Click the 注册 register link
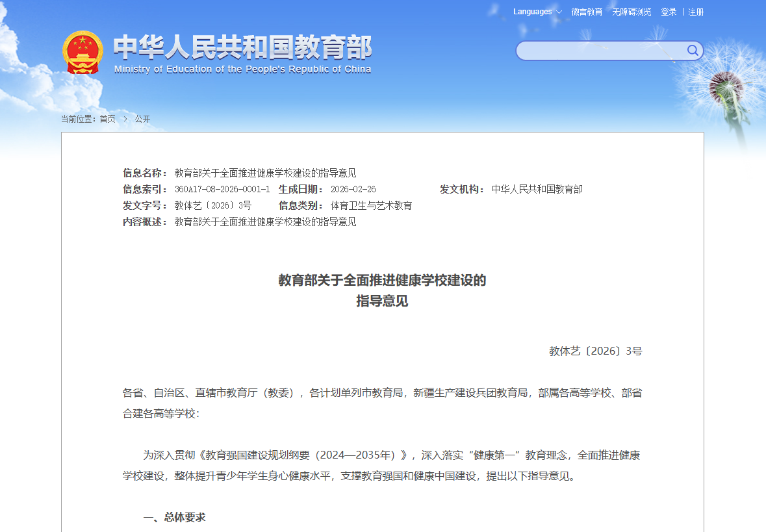 [x=696, y=12]
